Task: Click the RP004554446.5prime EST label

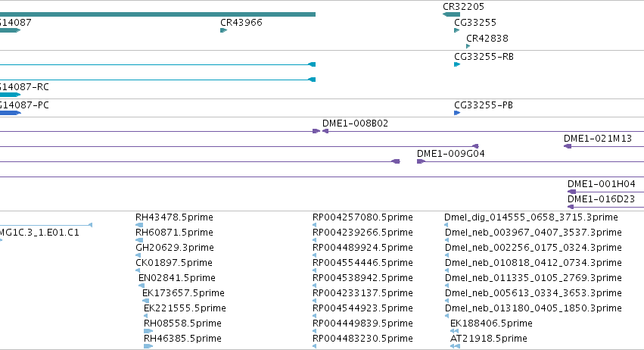Action: (x=362, y=262)
